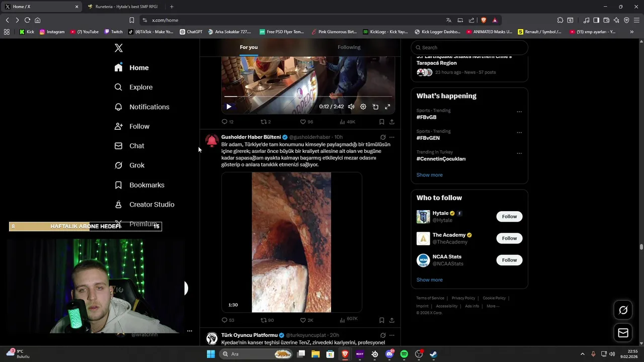Screen dimensions: 644x362
Task: Open more options on Türk Oyuncu post
Action: (x=392, y=335)
